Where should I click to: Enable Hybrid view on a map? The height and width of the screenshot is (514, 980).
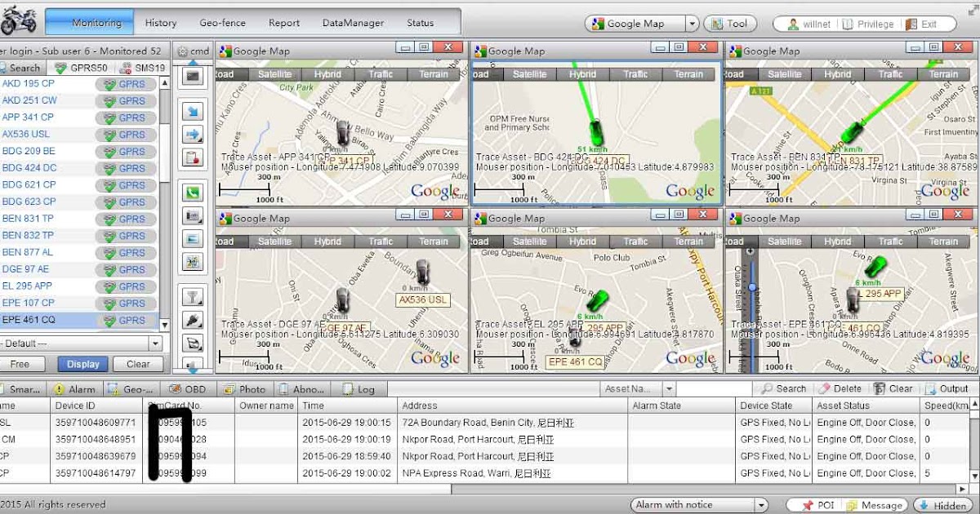coord(328,73)
